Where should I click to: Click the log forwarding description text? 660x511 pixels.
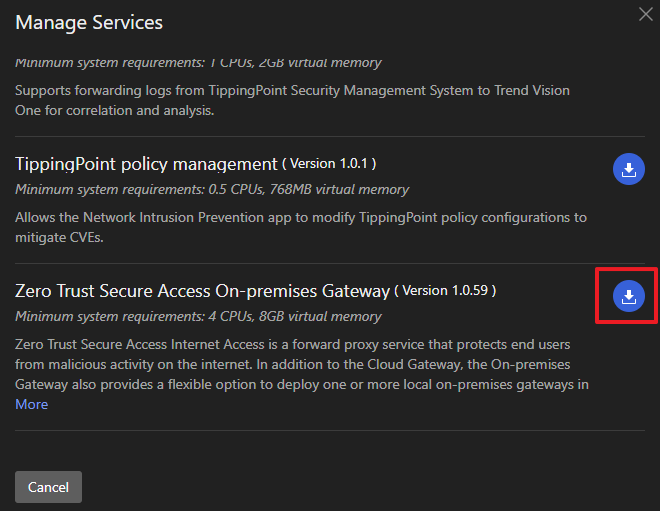[x=292, y=98]
